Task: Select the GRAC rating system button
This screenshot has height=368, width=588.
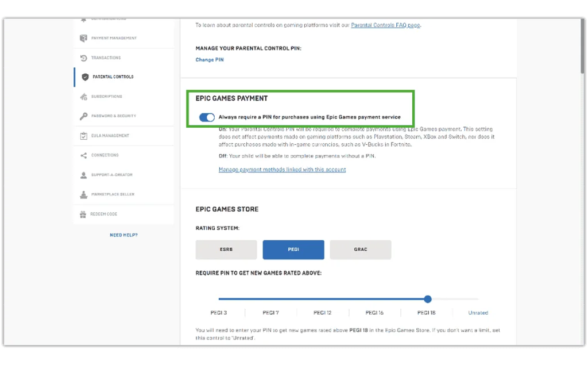Action: 361,250
